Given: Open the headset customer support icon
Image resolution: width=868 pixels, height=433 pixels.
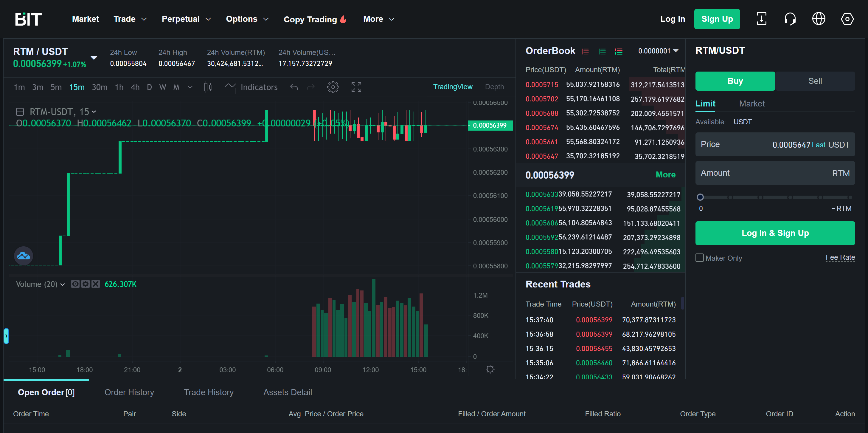Looking at the screenshot, I should [x=790, y=19].
